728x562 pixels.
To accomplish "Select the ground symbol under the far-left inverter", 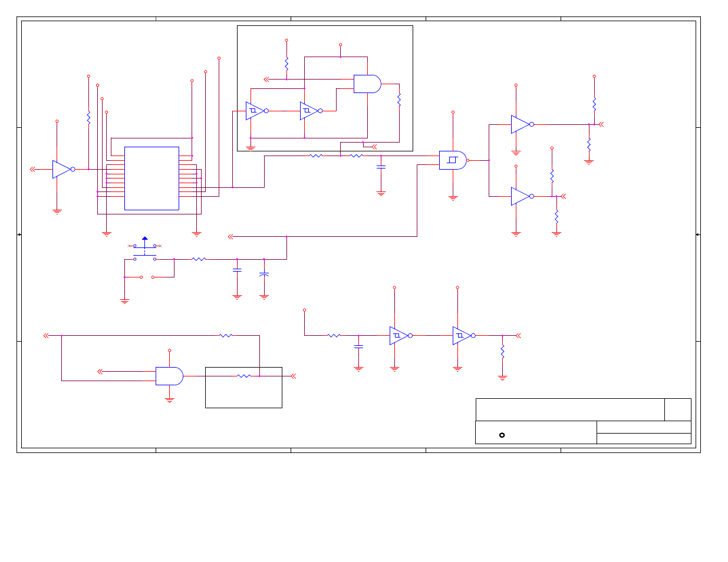I will (57, 211).
